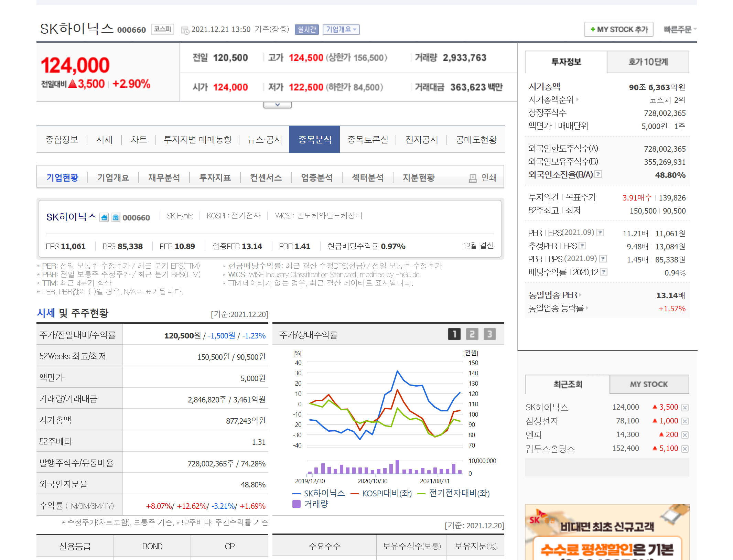Open help icon for 배당수익률 2020.12

click(604, 272)
